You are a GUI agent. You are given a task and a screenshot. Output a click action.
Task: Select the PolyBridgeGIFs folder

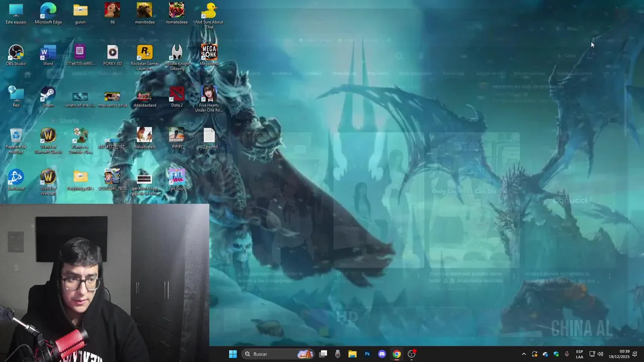click(80, 180)
